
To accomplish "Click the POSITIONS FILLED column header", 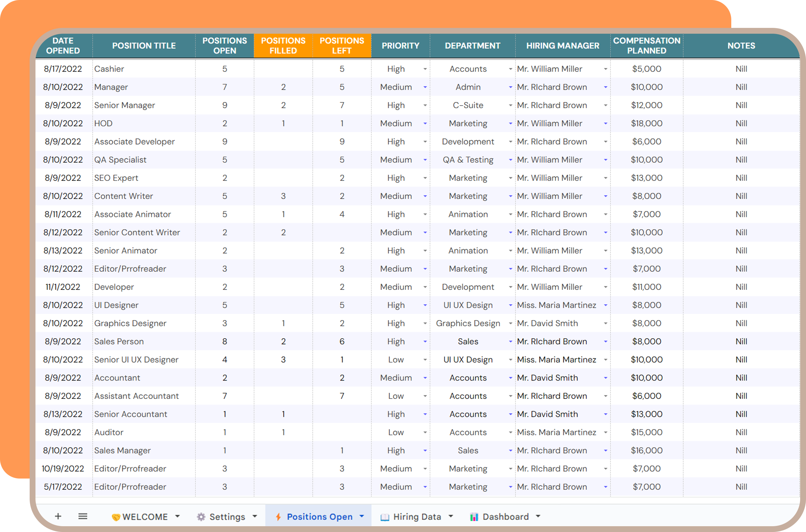I will pos(283,45).
